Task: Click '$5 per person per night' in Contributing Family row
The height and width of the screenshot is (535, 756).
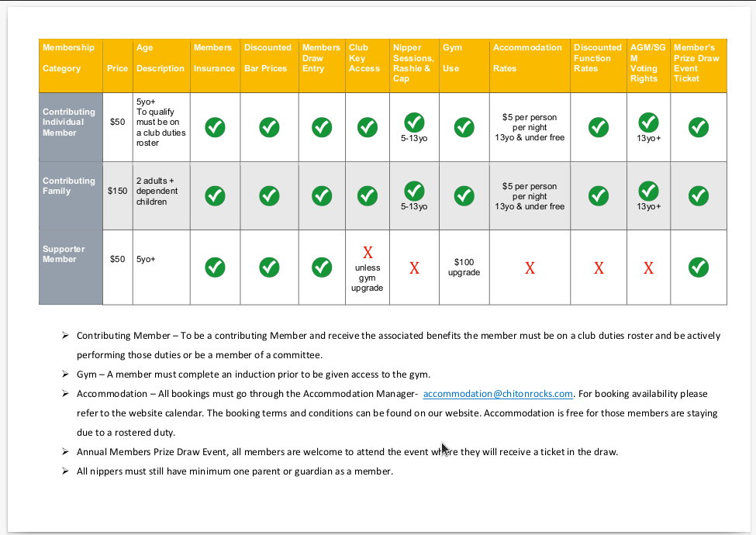Action: [530, 192]
